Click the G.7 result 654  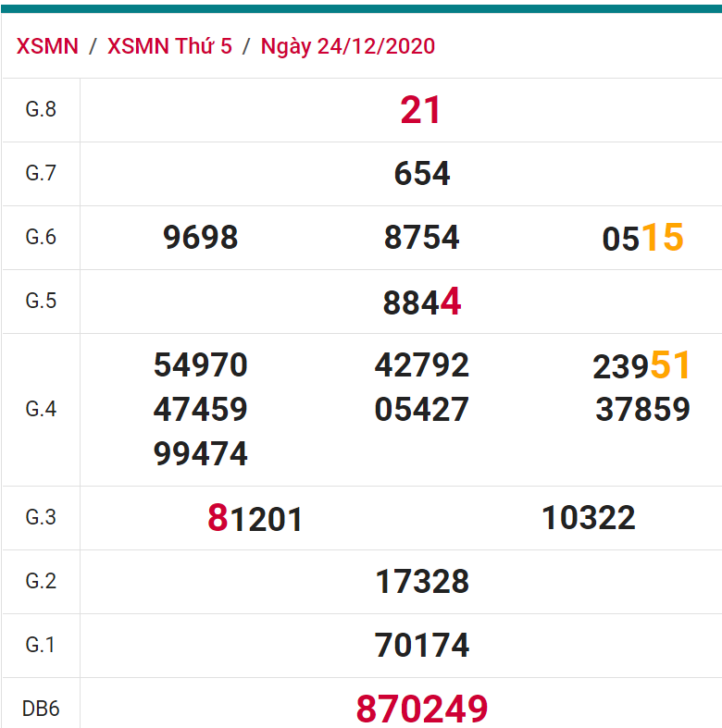click(421, 174)
